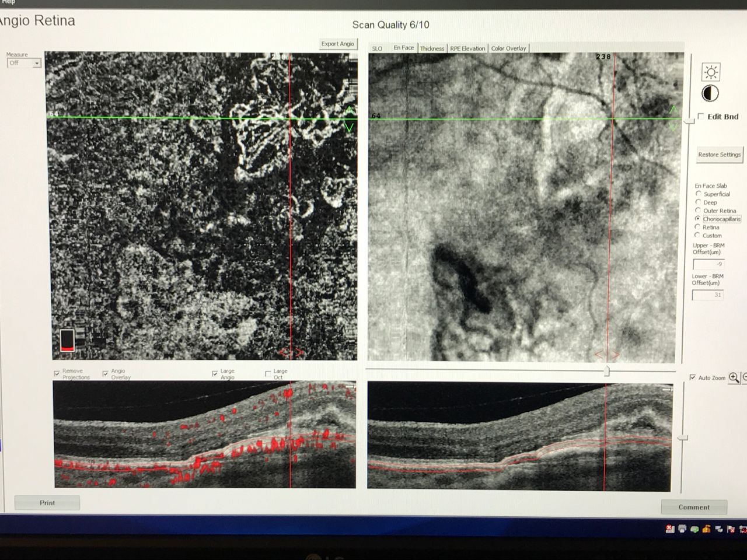Click the contrast half-circle icon
Viewport: 747px width, 560px height.
(x=710, y=93)
